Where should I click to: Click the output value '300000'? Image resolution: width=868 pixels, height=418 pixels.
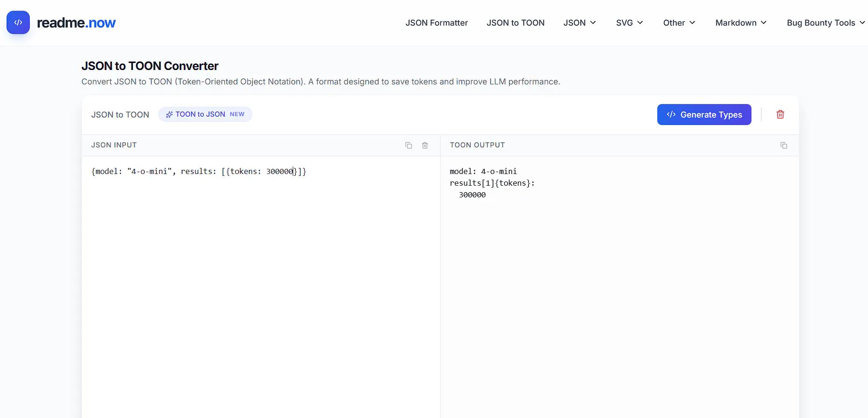472,195
